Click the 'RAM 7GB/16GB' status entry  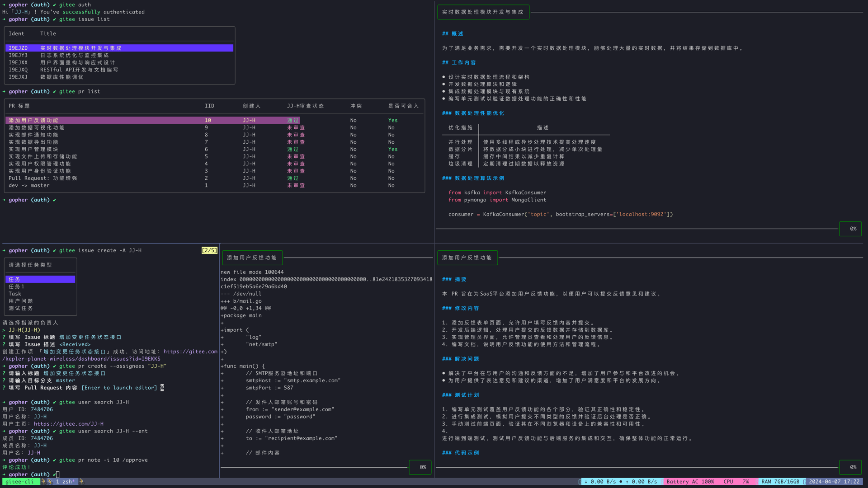[780, 482]
